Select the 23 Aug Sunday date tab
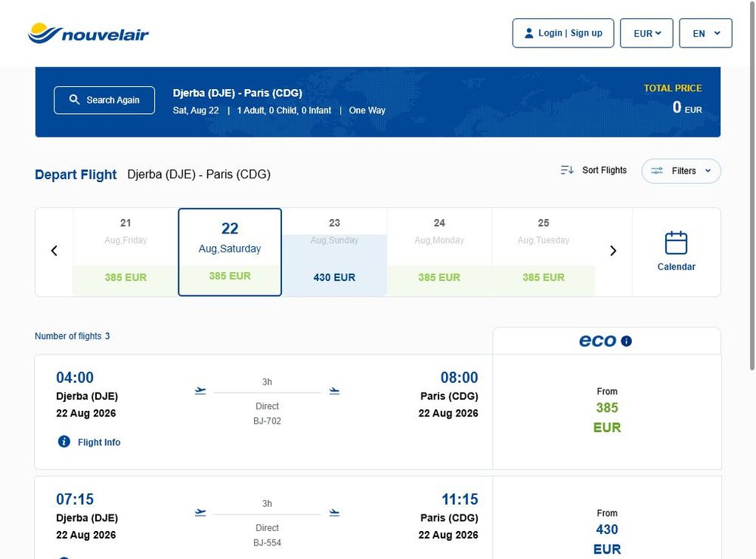756x559 pixels. pos(334,252)
